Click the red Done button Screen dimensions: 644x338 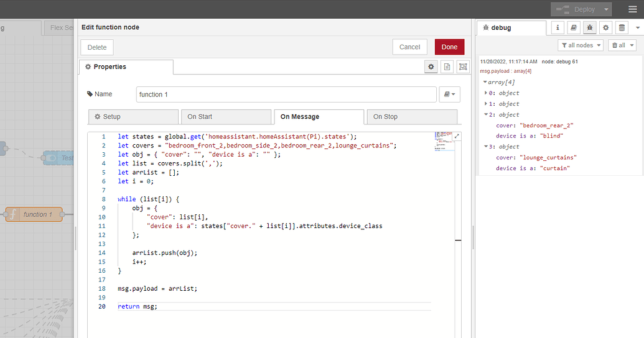(449, 47)
